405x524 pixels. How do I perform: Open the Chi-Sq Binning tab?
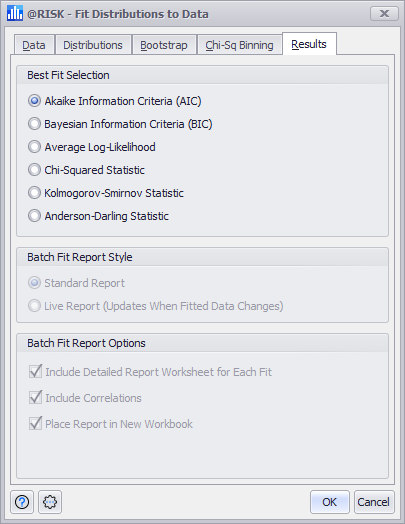pos(239,45)
